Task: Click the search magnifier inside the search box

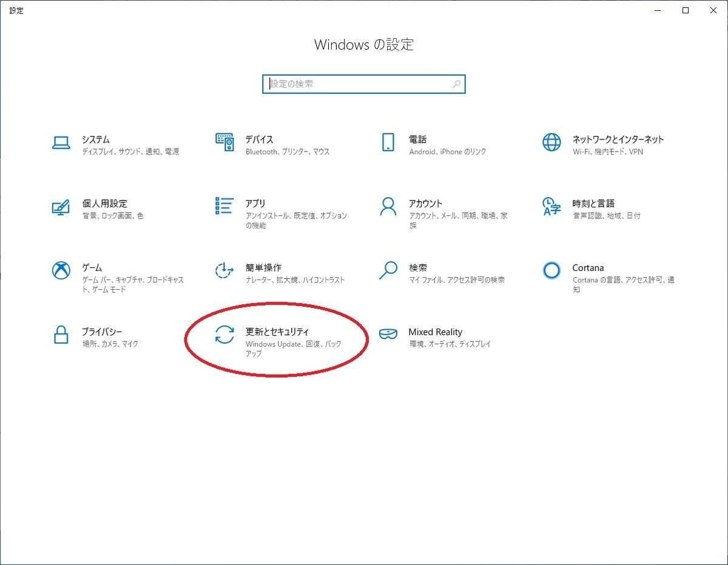Action: [456, 84]
